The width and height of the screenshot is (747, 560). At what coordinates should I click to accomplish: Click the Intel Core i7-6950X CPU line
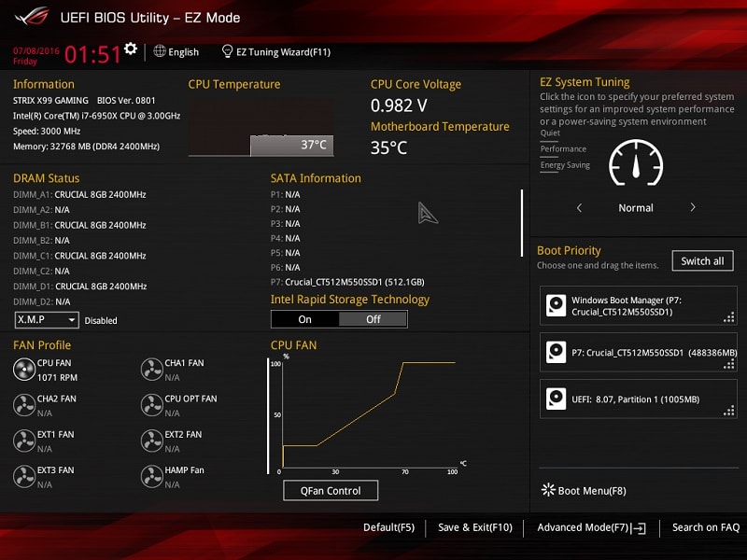(x=97, y=116)
